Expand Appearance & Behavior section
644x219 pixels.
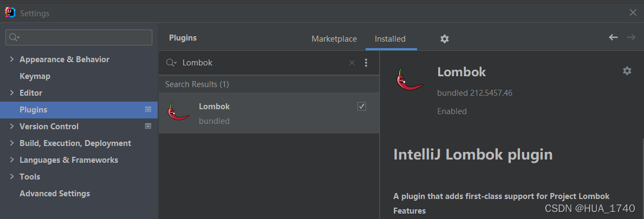click(x=11, y=59)
